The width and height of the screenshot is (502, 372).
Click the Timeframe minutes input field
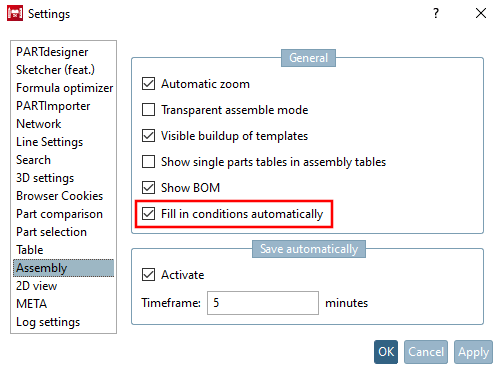click(x=263, y=303)
